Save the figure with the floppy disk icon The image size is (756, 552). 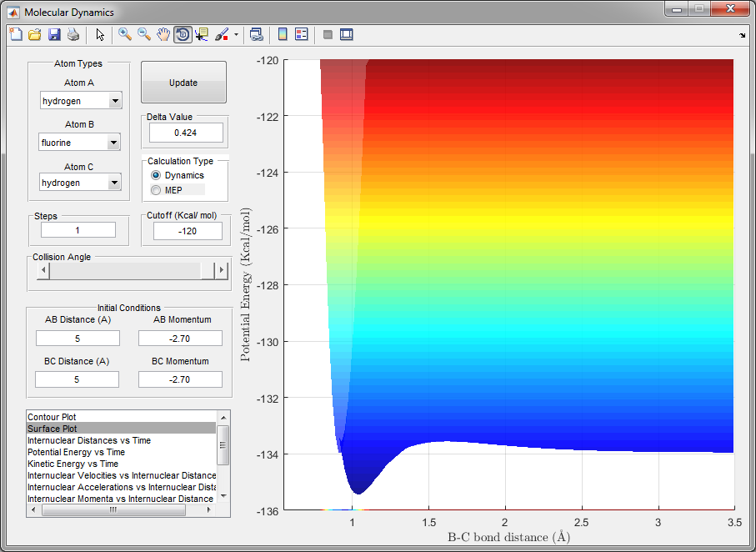[54, 34]
